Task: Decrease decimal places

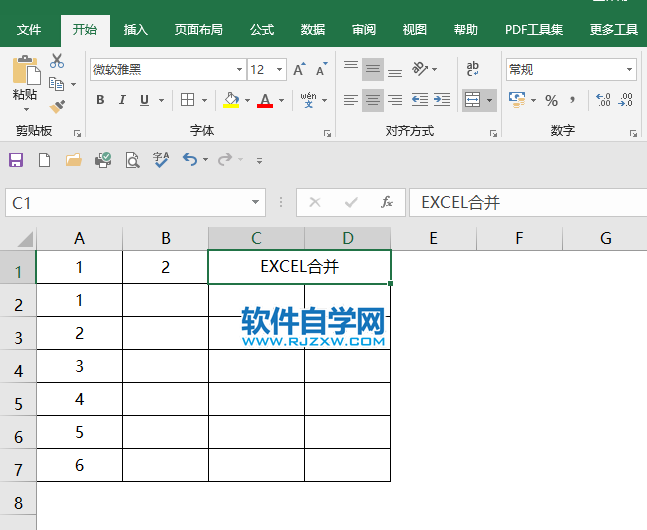Action: (x=626, y=100)
